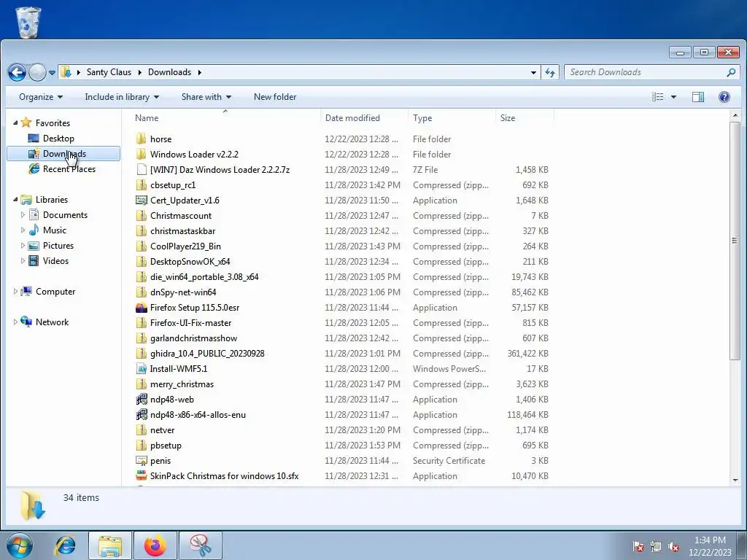
Task: Click the search magnifier icon
Action: (731, 72)
